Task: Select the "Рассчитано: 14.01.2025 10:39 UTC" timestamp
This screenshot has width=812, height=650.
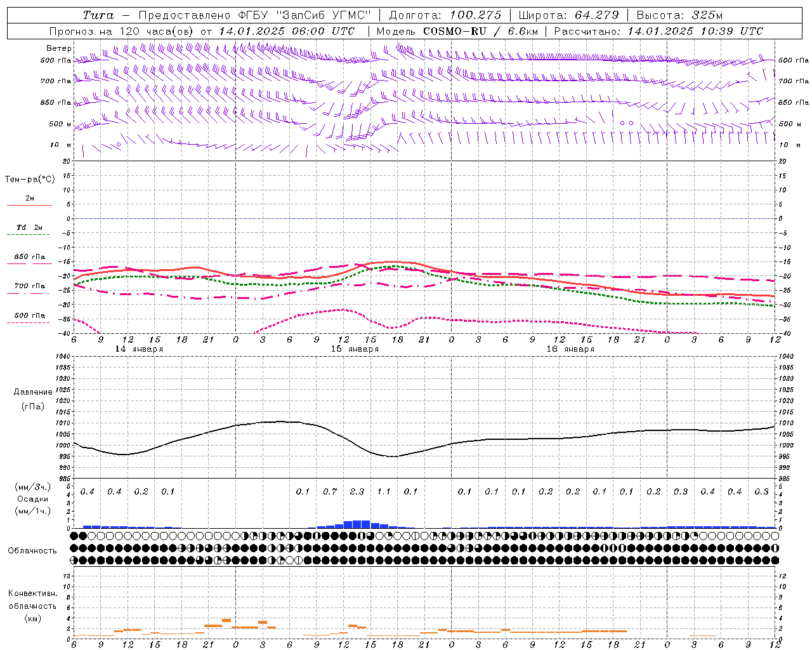Action: pos(658,31)
